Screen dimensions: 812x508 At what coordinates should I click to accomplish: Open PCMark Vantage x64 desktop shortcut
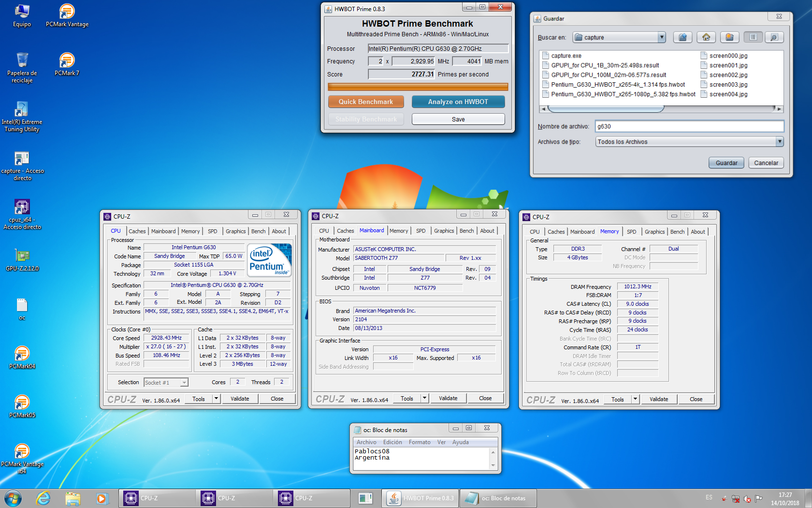pos(22,459)
